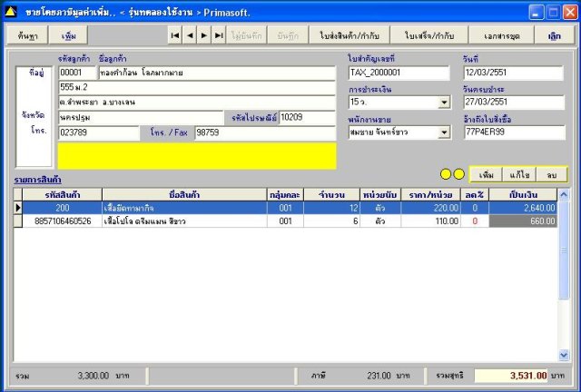
Task: Go to the first record
Action: point(175,35)
